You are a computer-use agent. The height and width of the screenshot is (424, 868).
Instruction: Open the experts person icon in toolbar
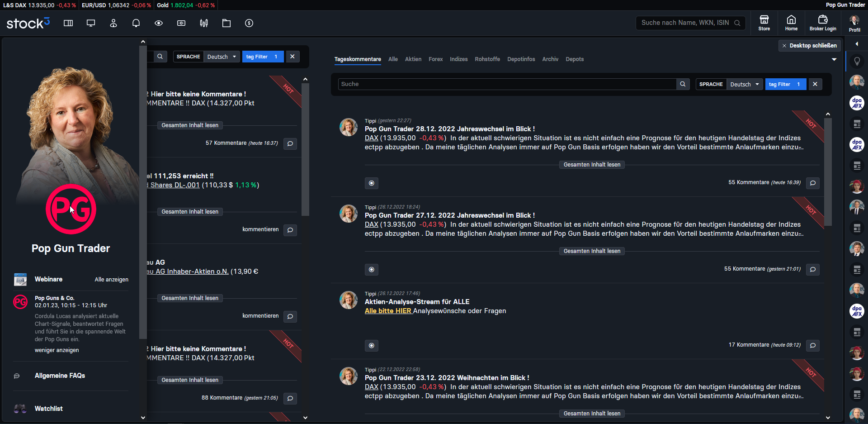tap(113, 23)
